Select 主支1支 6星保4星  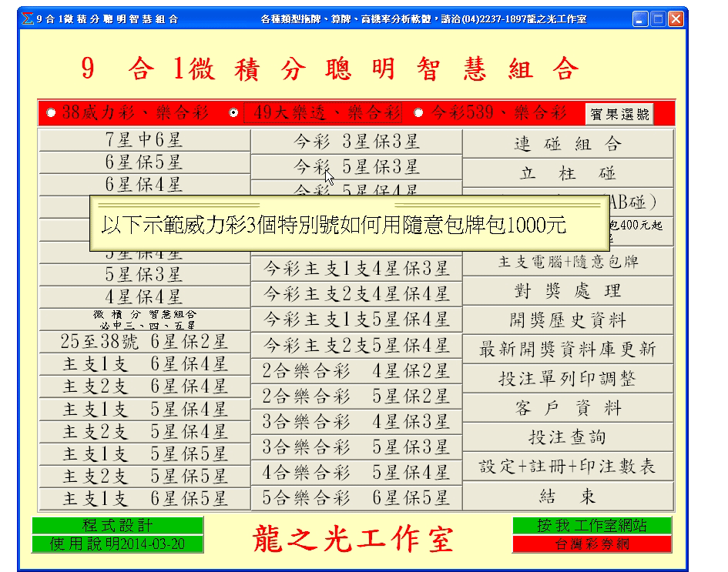click(144, 363)
